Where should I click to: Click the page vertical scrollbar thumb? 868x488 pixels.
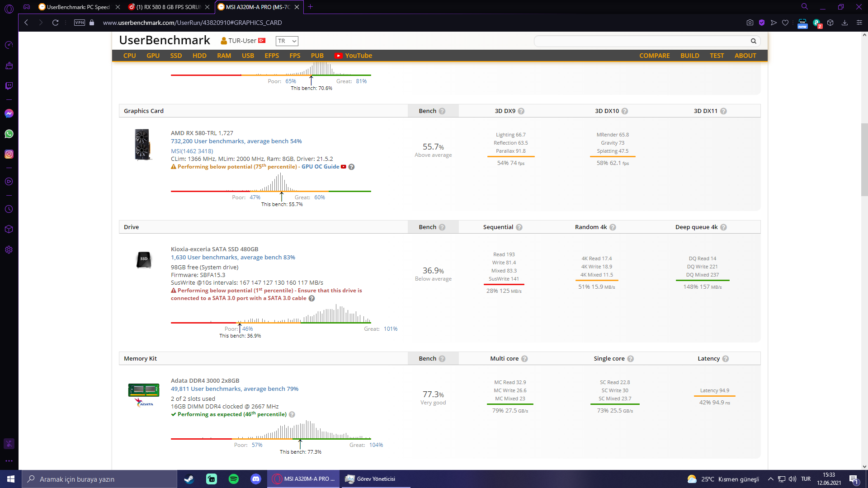click(864, 159)
